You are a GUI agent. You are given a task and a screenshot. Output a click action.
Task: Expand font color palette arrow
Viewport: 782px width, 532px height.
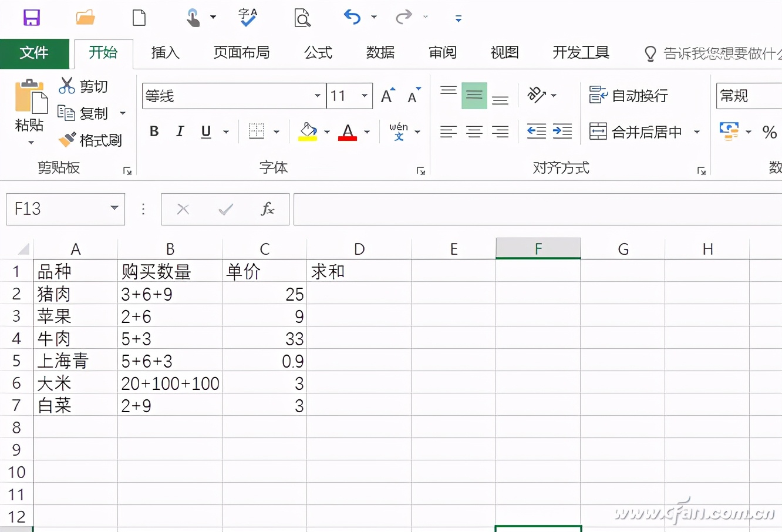coord(367,132)
